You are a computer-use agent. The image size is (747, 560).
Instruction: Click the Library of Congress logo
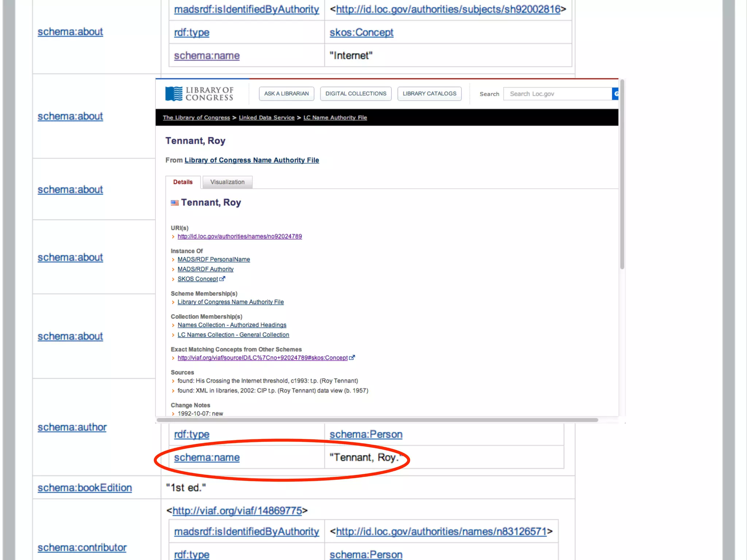[x=199, y=94]
